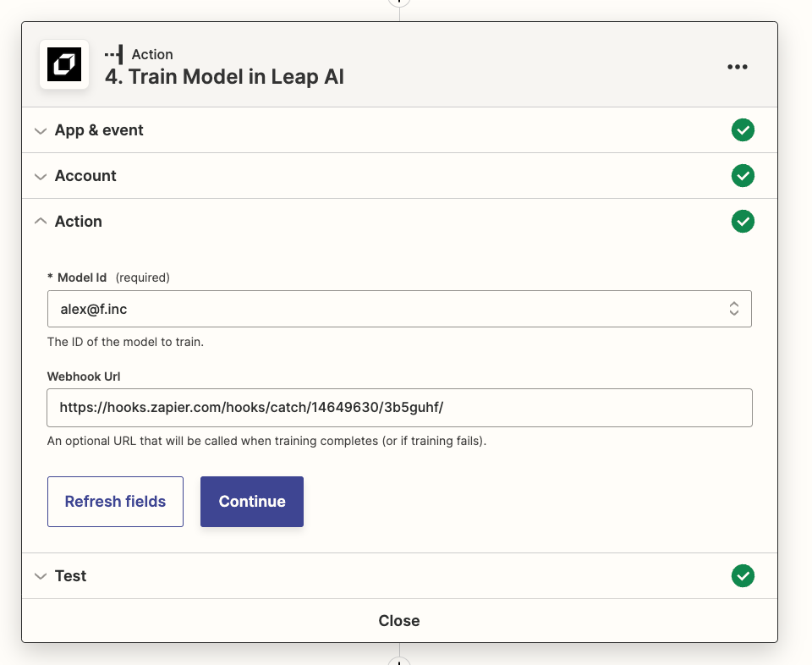Click the Test green checkmark
Screen dimensions: 812x665
coord(743,576)
